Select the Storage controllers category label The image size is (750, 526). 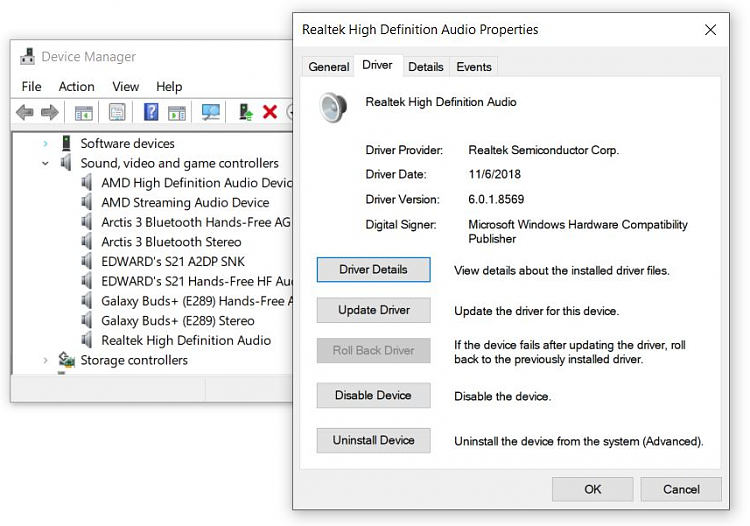tap(134, 360)
